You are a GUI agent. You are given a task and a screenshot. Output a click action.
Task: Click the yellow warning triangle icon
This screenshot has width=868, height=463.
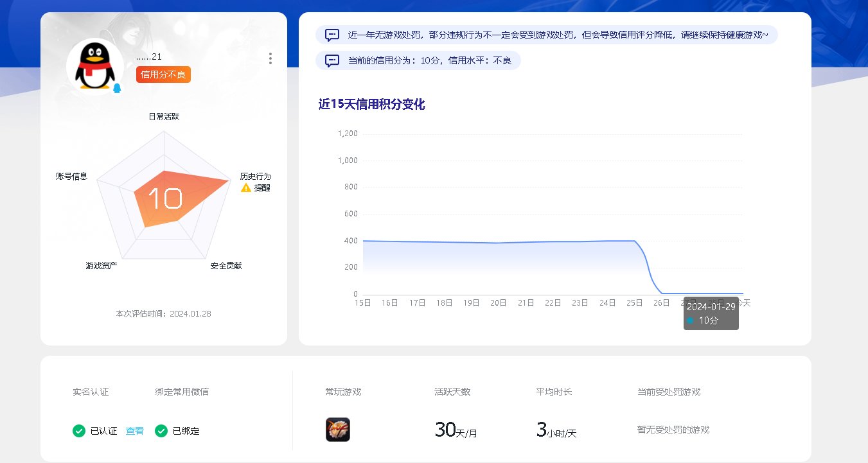pos(246,188)
